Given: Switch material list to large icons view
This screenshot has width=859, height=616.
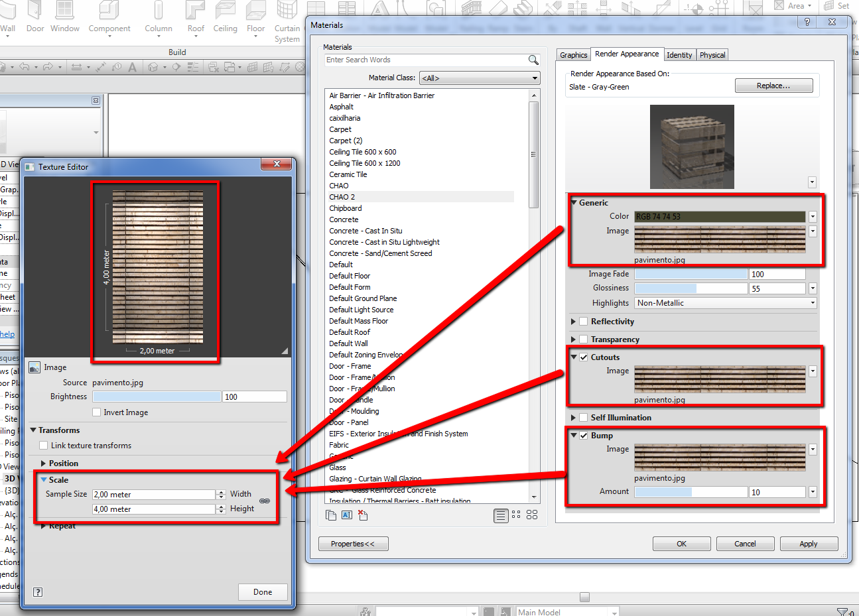Looking at the screenshot, I should click(x=532, y=515).
